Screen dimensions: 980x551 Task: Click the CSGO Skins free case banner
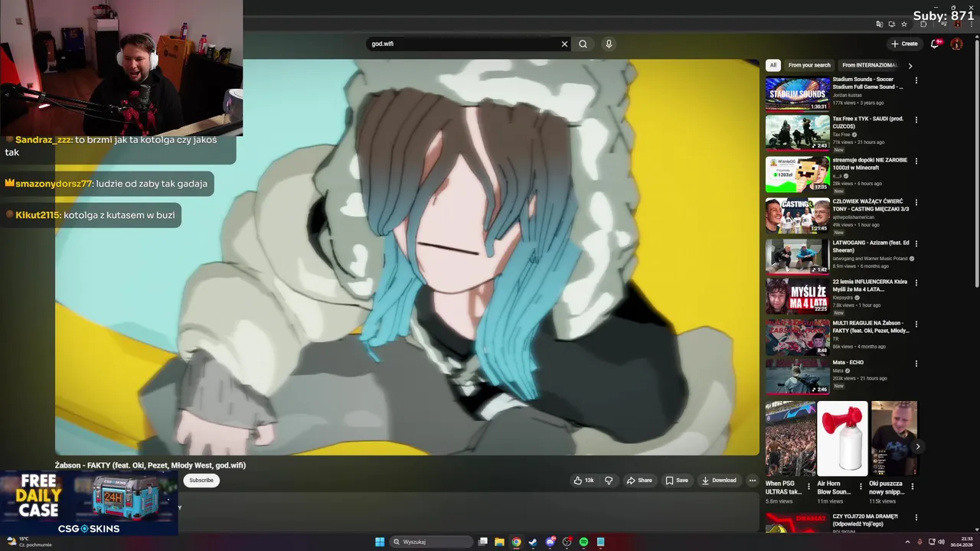(89, 504)
